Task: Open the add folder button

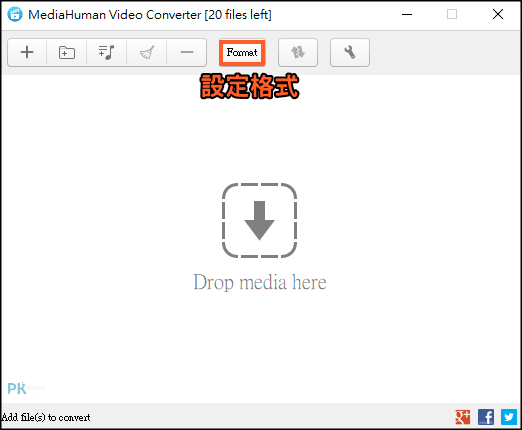Action: pos(67,52)
